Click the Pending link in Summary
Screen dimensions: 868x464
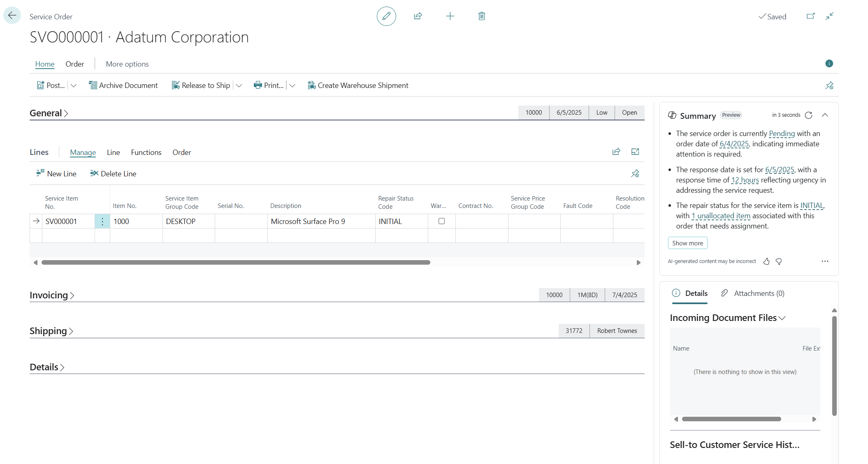782,134
